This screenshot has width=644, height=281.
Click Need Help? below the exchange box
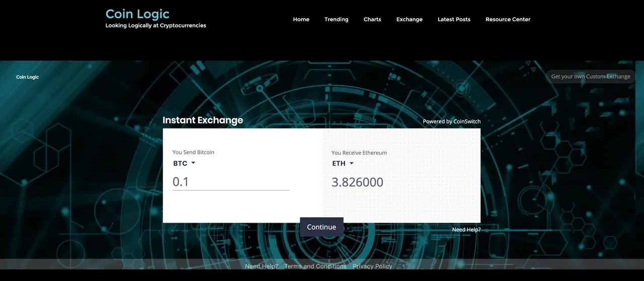point(466,230)
